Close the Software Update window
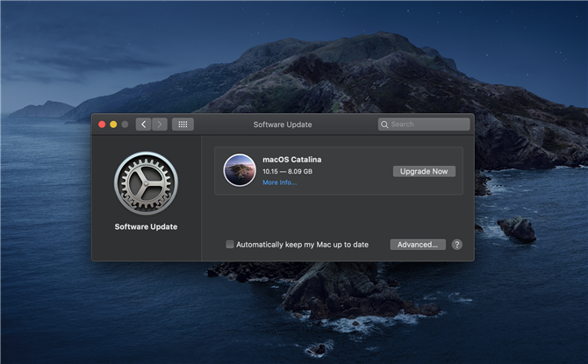The width and height of the screenshot is (588, 364). tap(102, 125)
